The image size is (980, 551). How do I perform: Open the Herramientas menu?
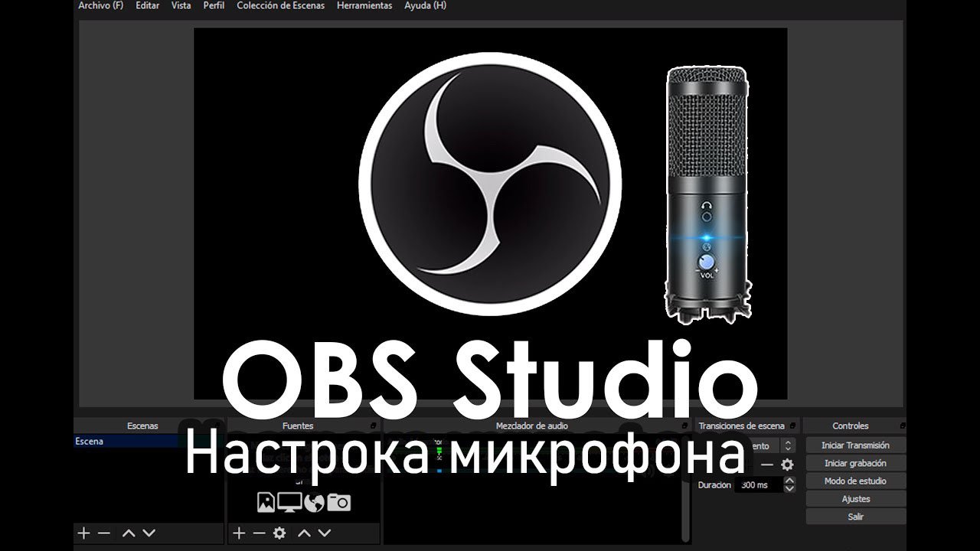(364, 5)
